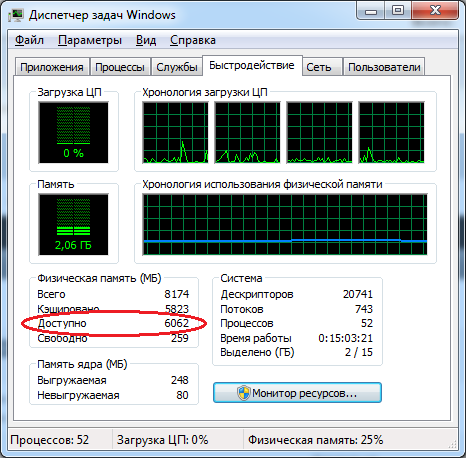
Task: Open the Вид menu
Action: point(146,40)
